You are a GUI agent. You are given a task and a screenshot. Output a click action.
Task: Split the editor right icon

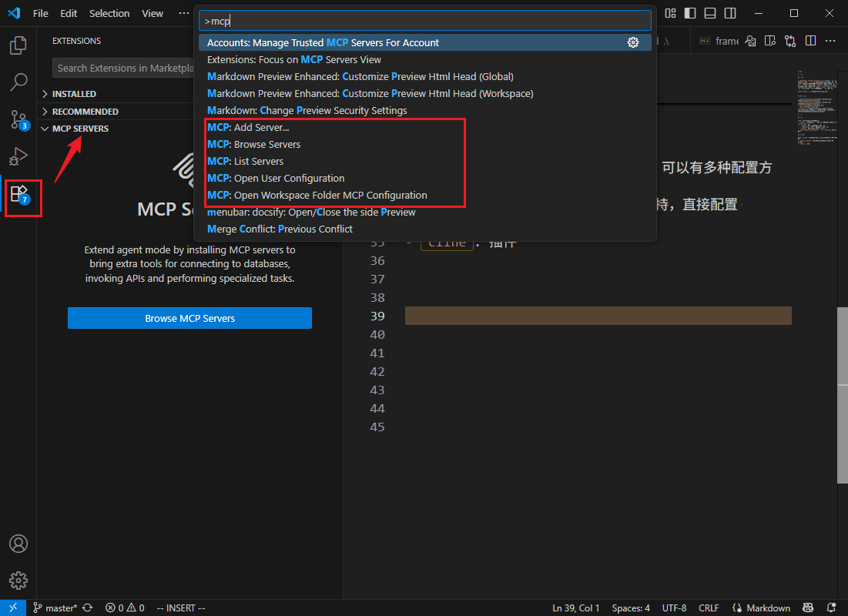click(810, 41)
